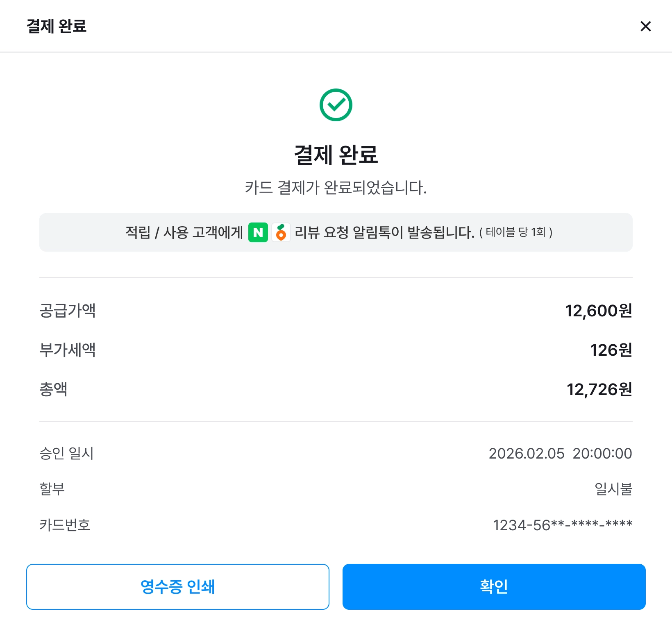Click the 공급가액 label
The width and height of the screenshot is (672, 636).
pyautogui.click(x=68, y=311)
